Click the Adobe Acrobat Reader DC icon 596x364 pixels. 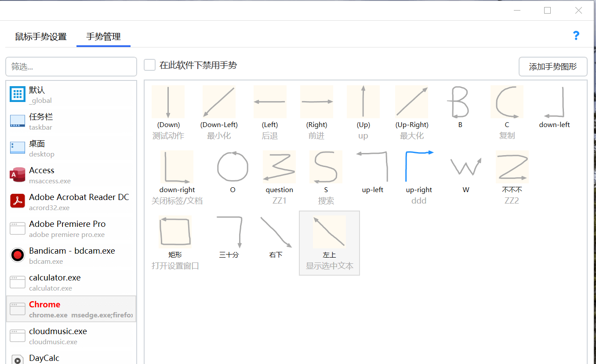pos(18,201)
